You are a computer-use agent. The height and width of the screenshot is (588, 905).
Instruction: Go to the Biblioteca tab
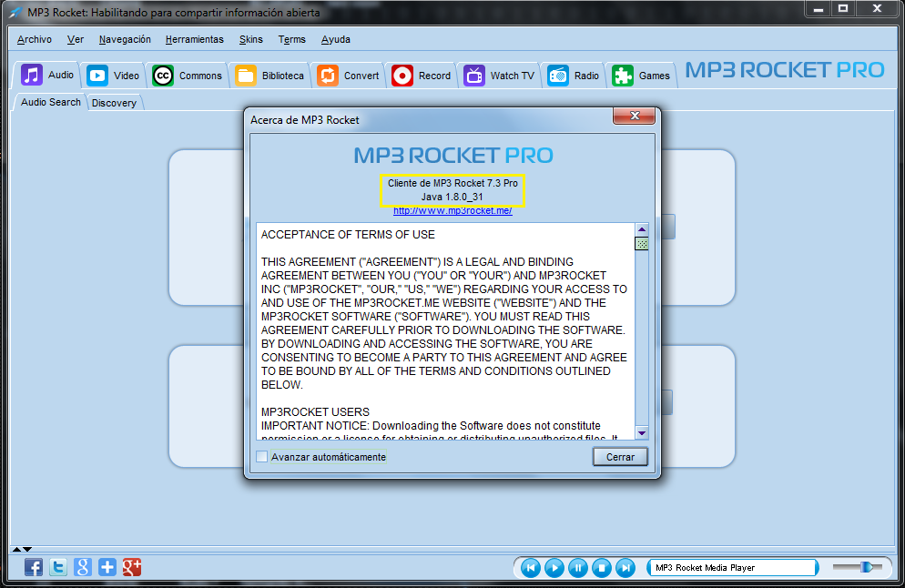[269, 76]
